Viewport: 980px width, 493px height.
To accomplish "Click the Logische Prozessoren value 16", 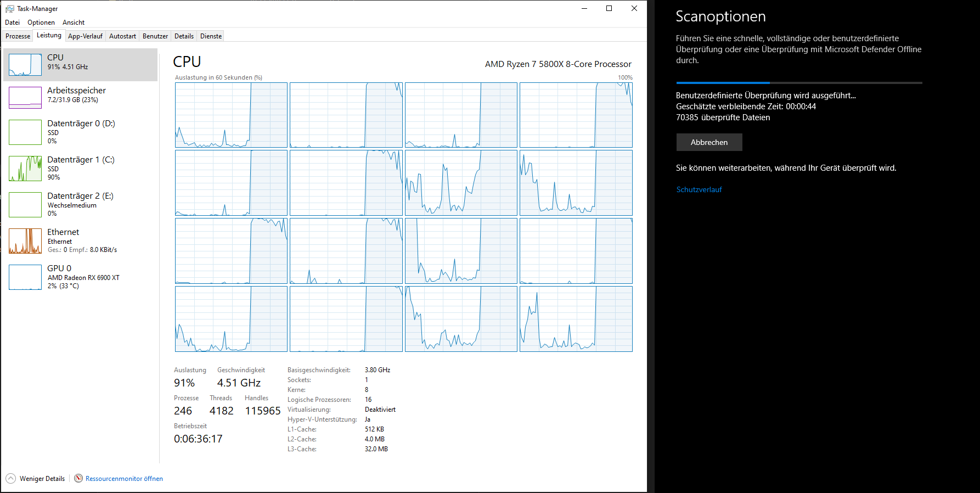I will [x=368, y=400].
